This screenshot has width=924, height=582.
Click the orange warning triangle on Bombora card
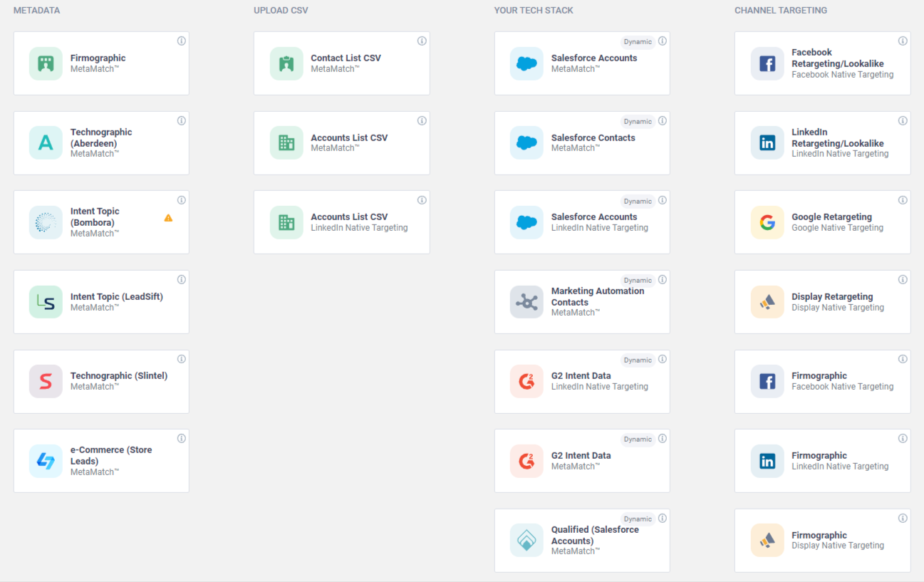(168, 218)
